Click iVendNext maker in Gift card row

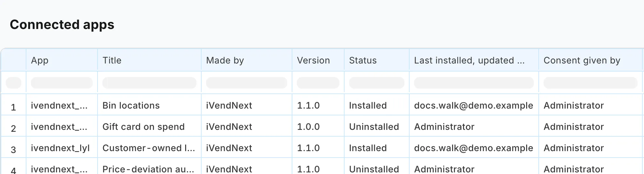coord(247,127)
